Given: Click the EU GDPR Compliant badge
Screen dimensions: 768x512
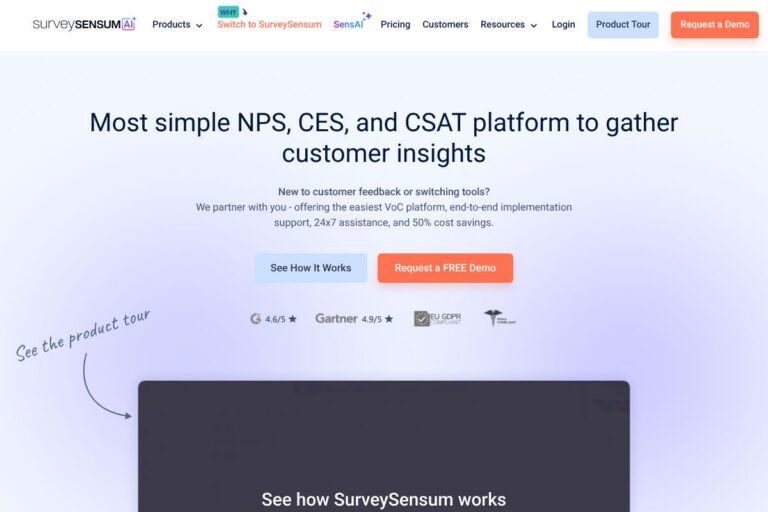Looking at the screenshot, I should point(437,319).
